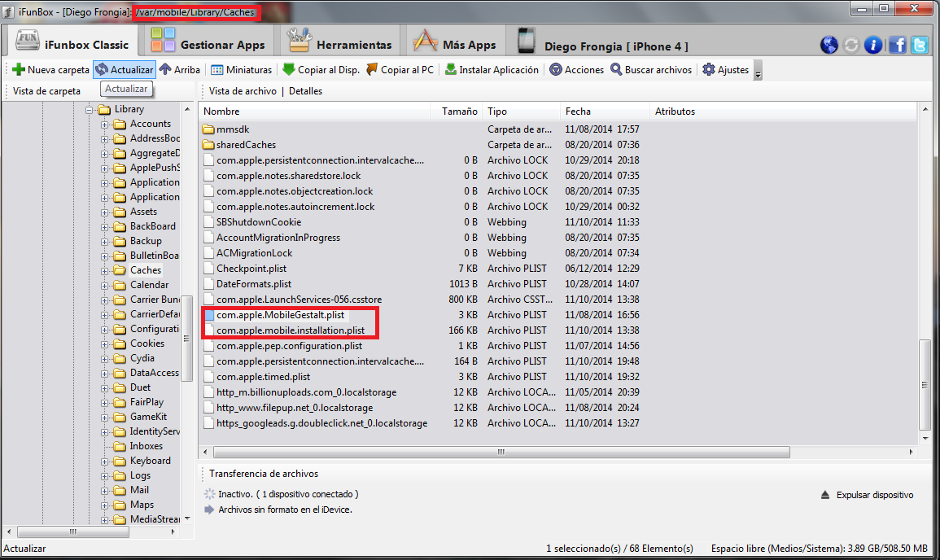Image resolution: width=940 pixels, height=560 pixels.
Task: Click the blue info icon
Action: point(874,45)
